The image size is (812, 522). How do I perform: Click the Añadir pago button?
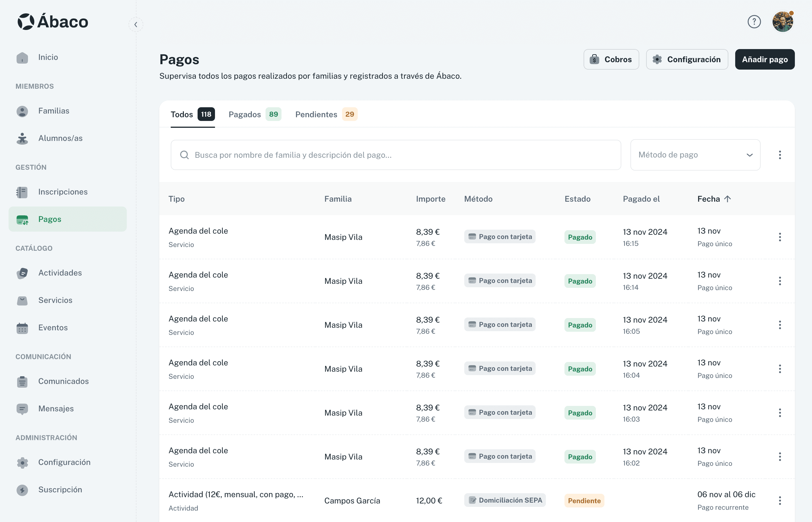pos(765,60)
